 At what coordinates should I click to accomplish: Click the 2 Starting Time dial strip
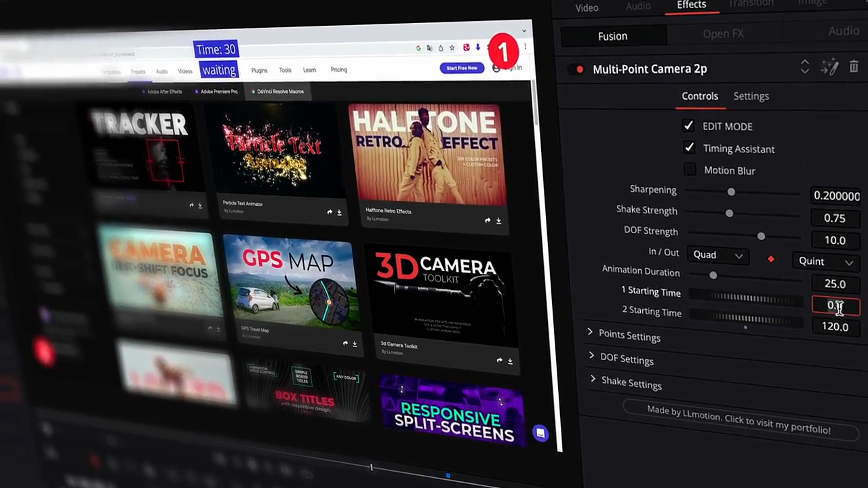click(x=746, y=318)
